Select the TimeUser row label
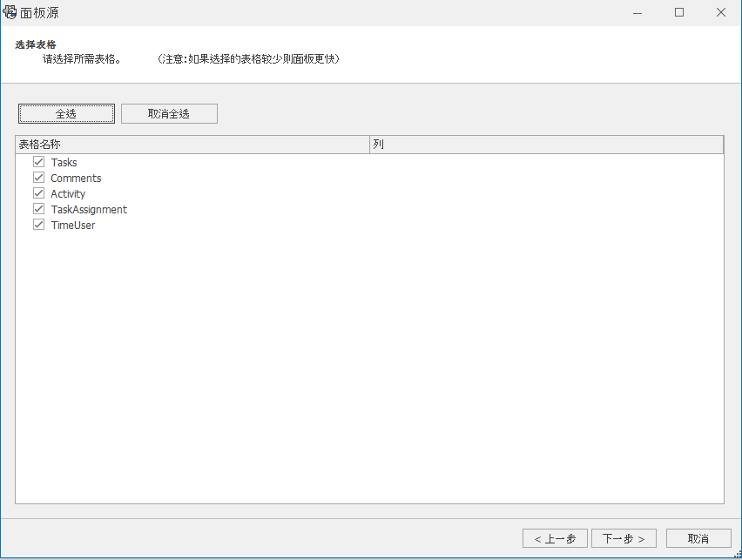 [73, 225]
